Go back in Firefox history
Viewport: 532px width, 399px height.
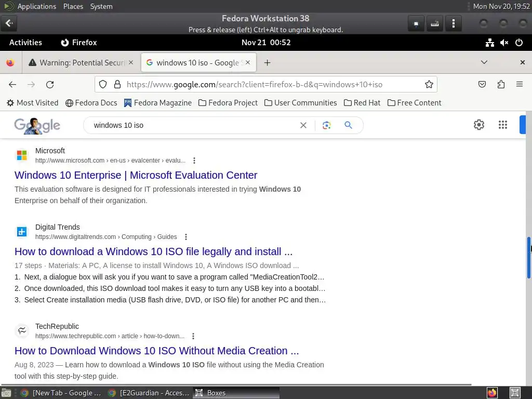point(12,85)
